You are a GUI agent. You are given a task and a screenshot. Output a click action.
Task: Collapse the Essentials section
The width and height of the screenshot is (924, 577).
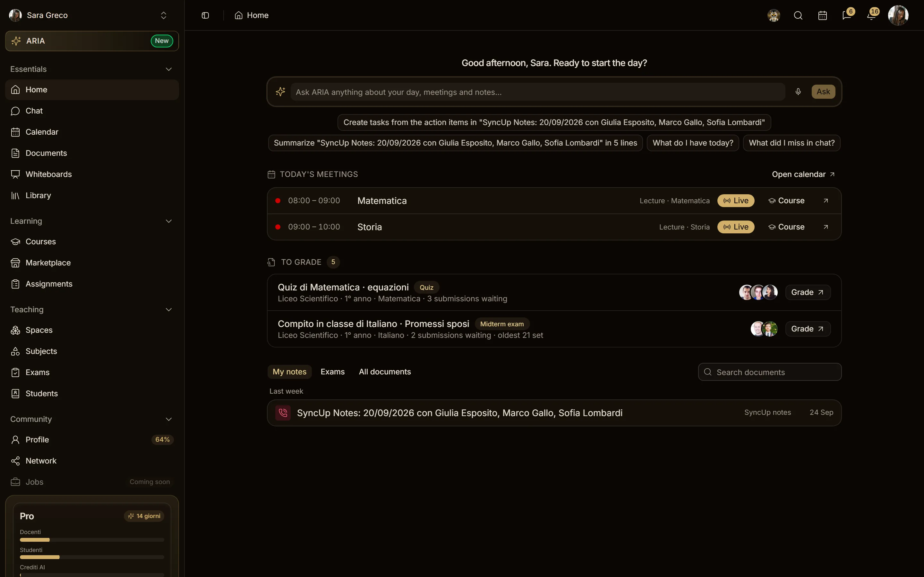pyautogui.click(x=169, y=69)
